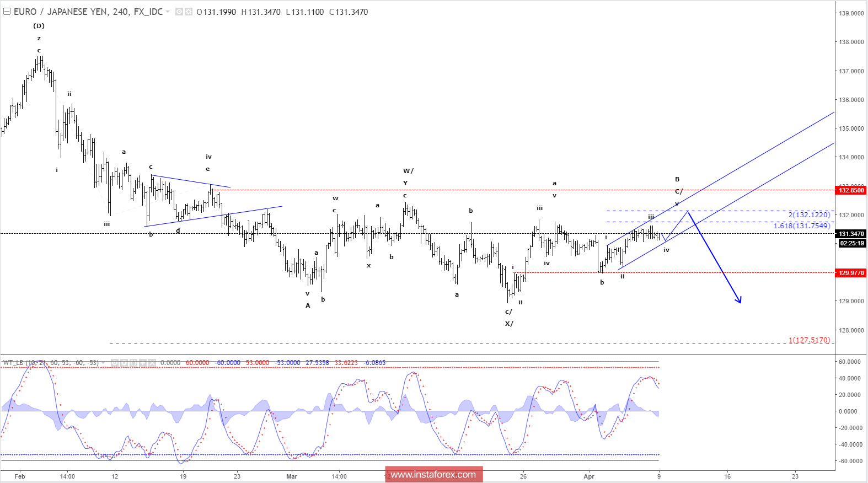Click the Mar date on time axis
The image size is (868, 483).
pyautogui.click(x=292, y=476)
